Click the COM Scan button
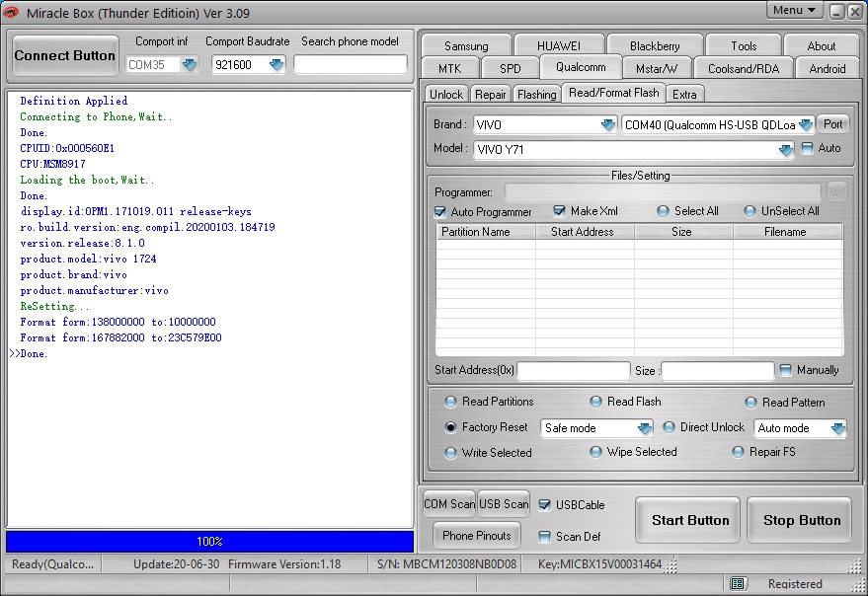Viewport: 868px width, 596px height. (x=449, y=503)
